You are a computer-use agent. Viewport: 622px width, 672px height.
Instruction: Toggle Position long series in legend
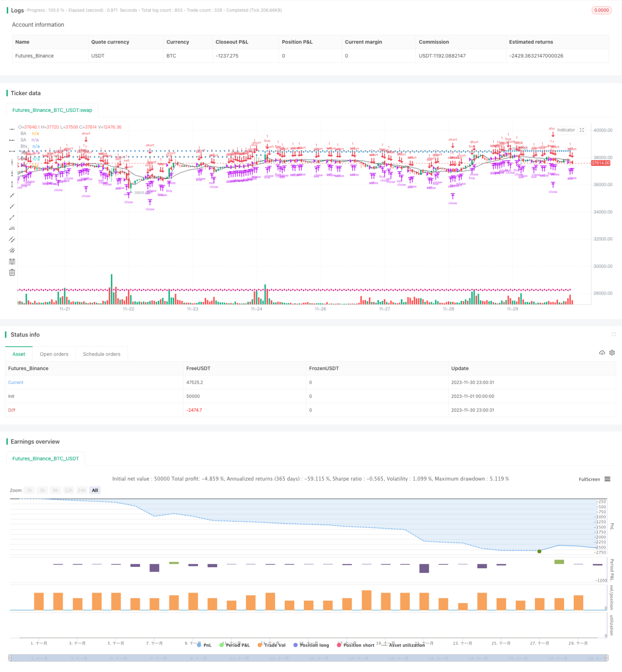311,645
